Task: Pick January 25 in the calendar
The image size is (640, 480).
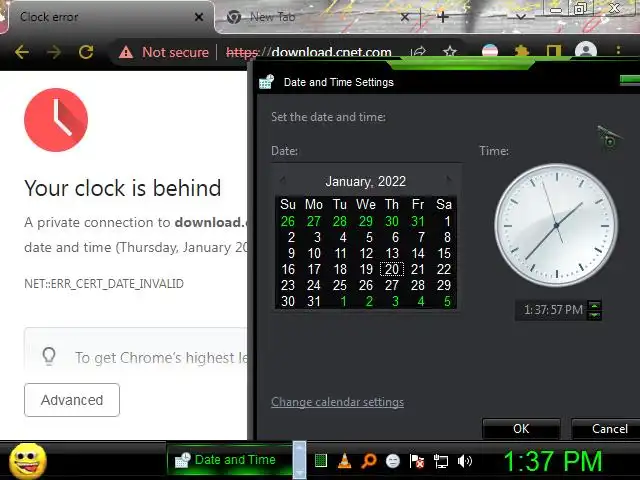Action: (x=340, y=285)
